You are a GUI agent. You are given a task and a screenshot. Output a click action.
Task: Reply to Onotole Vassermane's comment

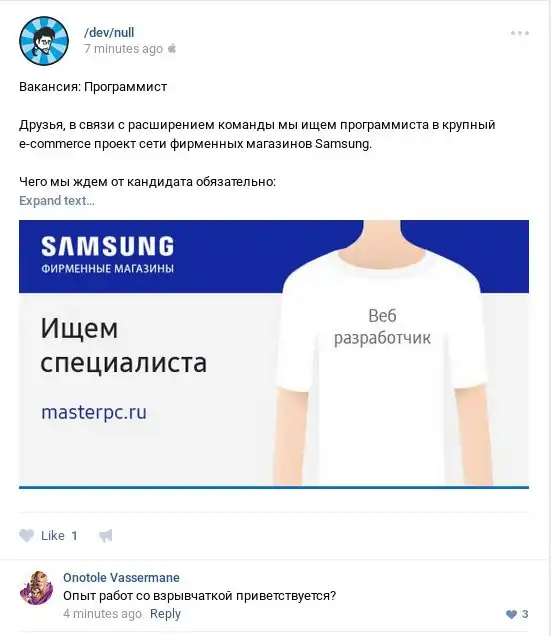click(x=165, y=614)
